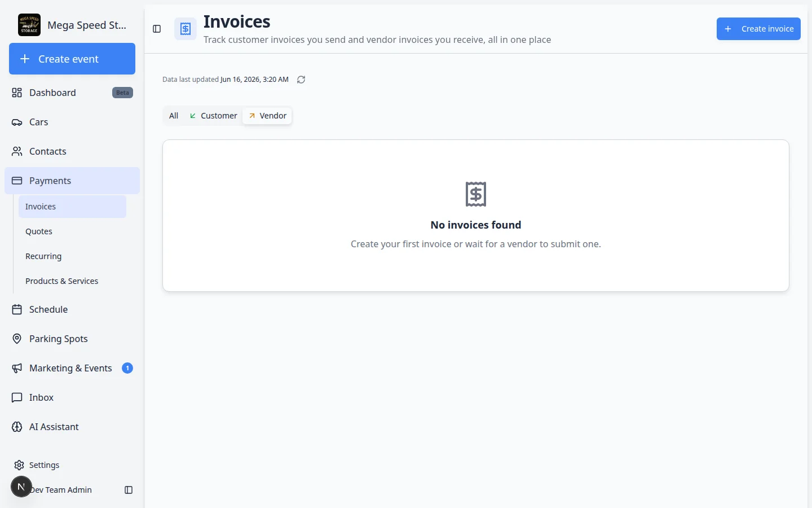Open the AI Assistant
The height and width of the screenshot is (508, 812).
click(72, 427)
